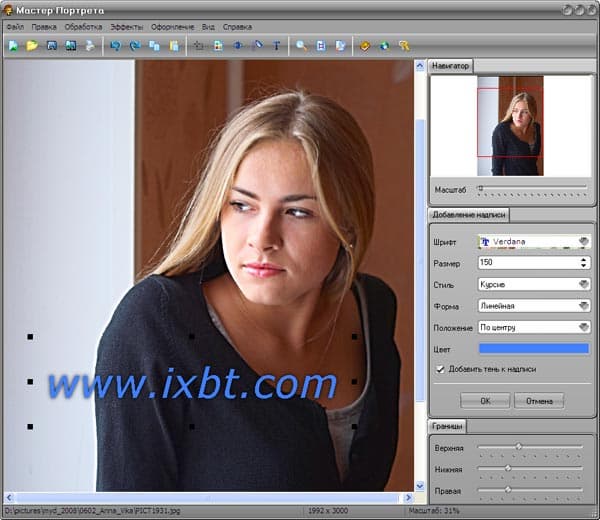This screenshot has height=520, width=600.
Task: Click the new image icon in toolbar
Action: click(13, 46)
